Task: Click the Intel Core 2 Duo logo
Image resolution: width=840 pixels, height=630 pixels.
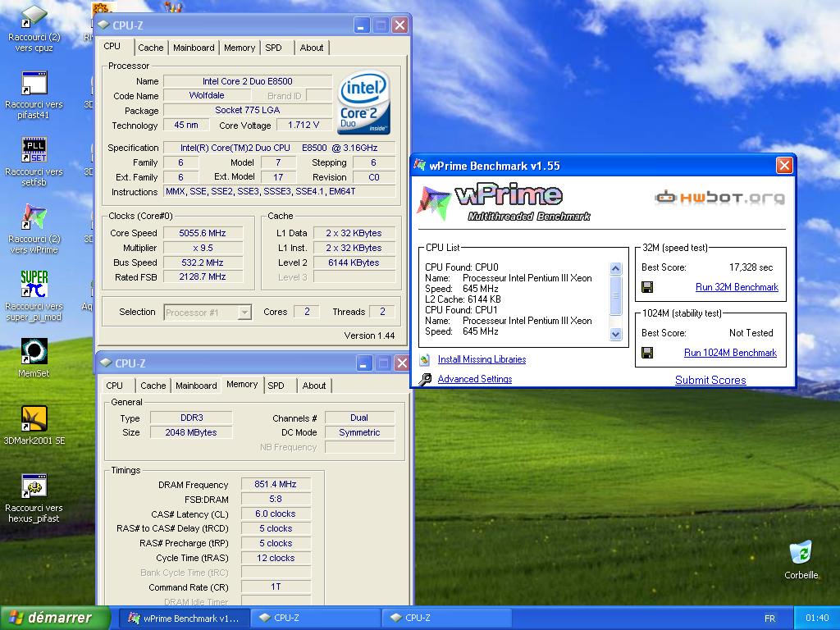Action: [x=363, y=102]
